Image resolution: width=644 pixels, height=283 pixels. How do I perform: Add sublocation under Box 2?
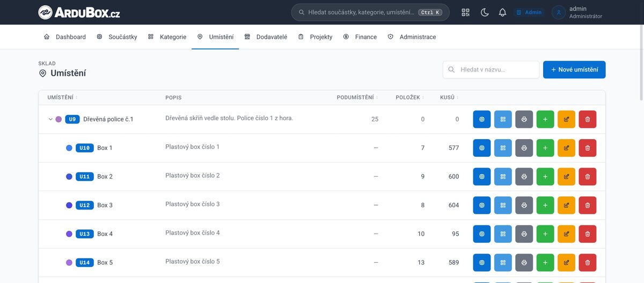(x=545, y=176)
